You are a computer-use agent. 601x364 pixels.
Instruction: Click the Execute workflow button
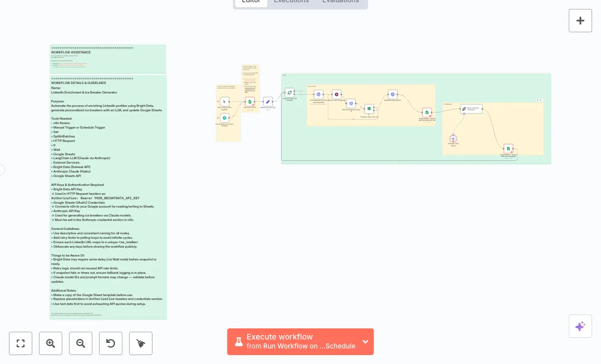[x=295, y=342]
